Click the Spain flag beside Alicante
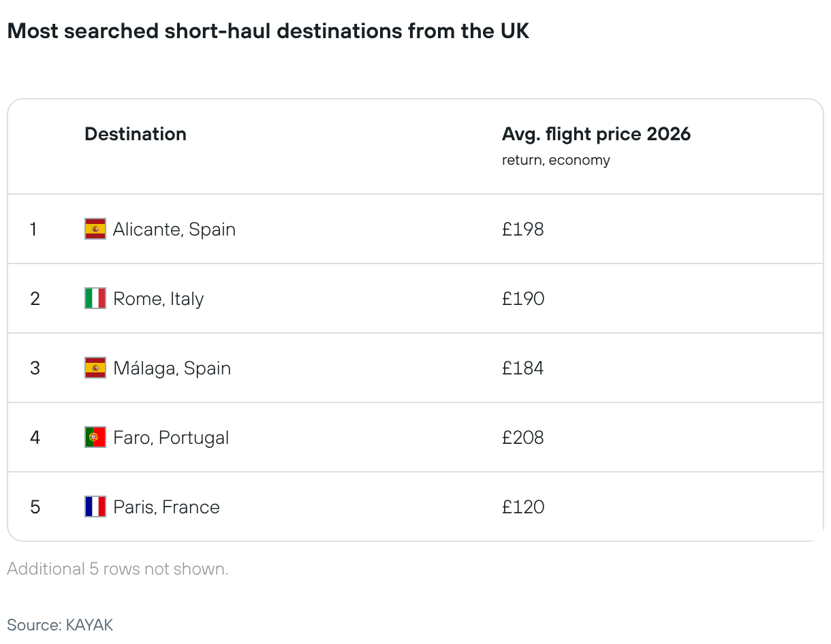Image resolution: width=831 pixels, height=644 pixels. point(95,229)
